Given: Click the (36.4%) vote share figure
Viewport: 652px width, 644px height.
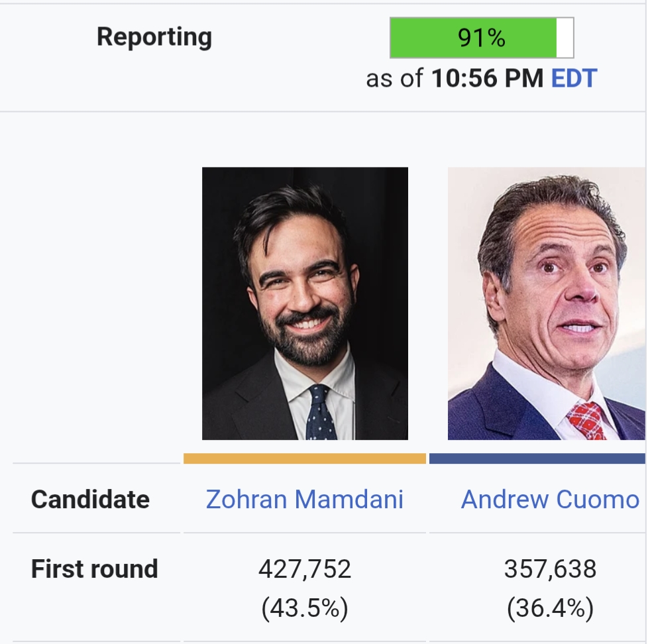Looking at the screenshot, I should (x=550, y=608).
